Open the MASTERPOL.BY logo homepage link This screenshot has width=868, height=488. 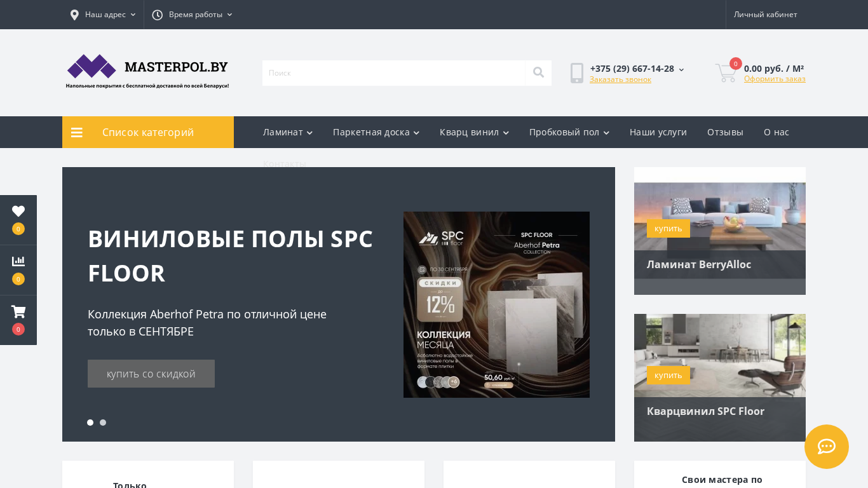click(x=147, y=71)
